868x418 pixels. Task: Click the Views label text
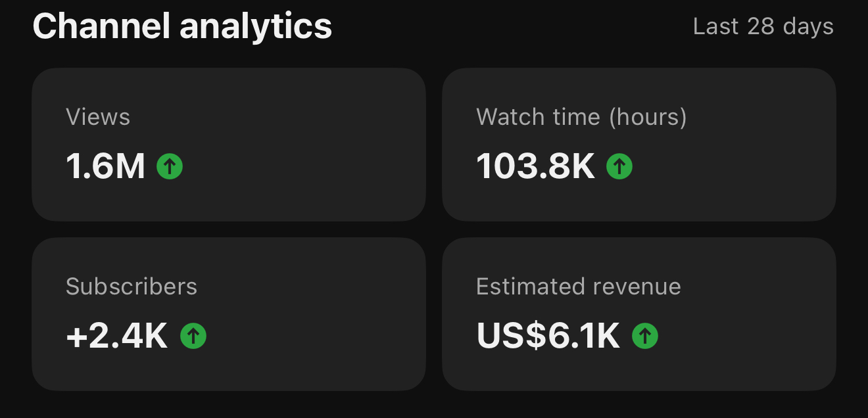pos(98,117)
